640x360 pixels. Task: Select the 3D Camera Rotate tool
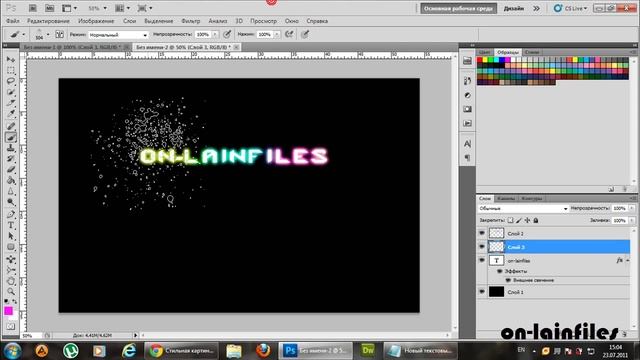click(x=11, y=270)
